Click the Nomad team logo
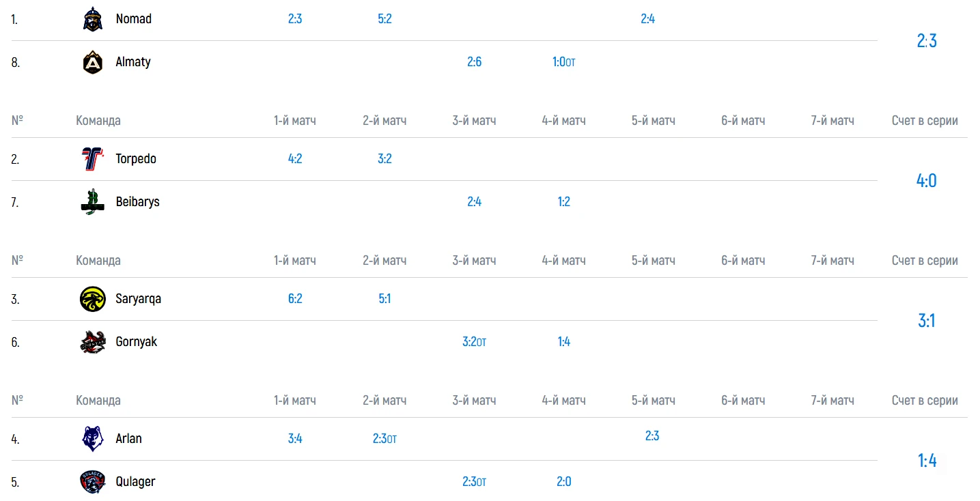This screenshot has height=501, width=980. tap(92, 19)
